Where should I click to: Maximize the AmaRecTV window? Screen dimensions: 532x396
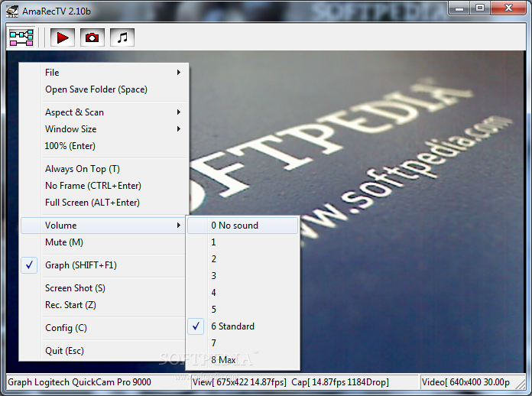(480, 8)
